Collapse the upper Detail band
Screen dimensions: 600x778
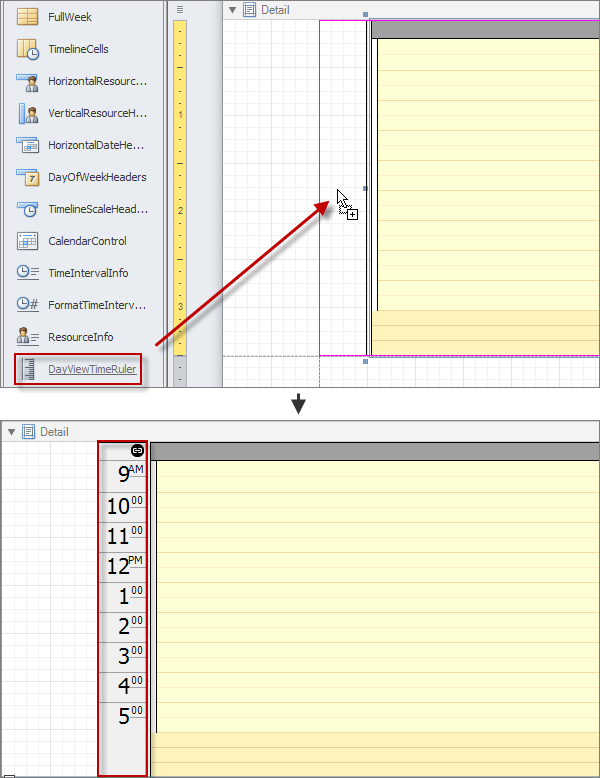(x=233, y=10)
